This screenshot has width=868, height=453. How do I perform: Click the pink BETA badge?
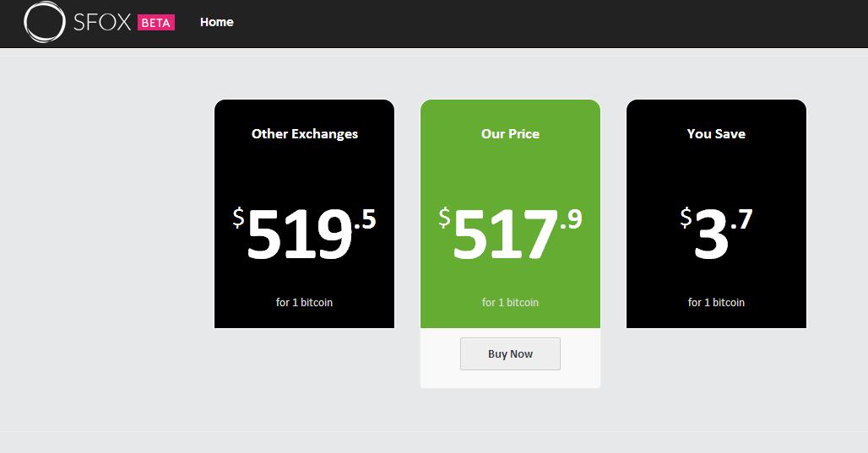coord(156,23)
